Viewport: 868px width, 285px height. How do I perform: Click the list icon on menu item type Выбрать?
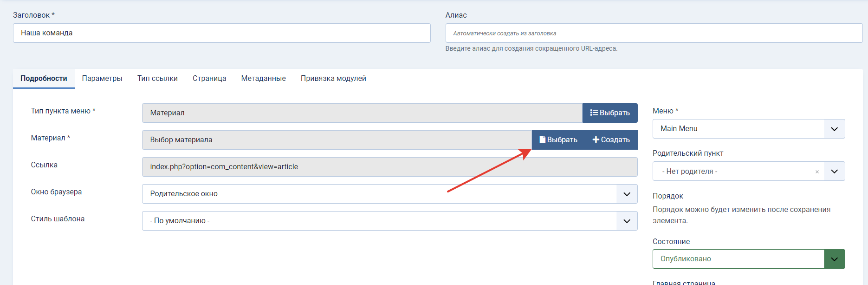click(610, 113)
